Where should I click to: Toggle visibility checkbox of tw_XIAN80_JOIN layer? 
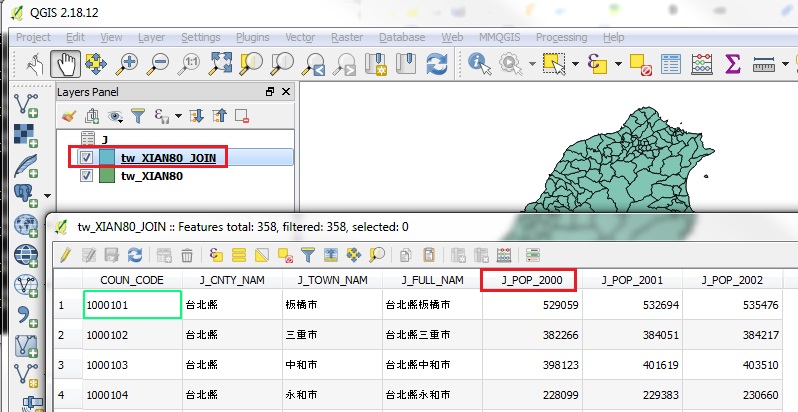click(x=87, y=158)
